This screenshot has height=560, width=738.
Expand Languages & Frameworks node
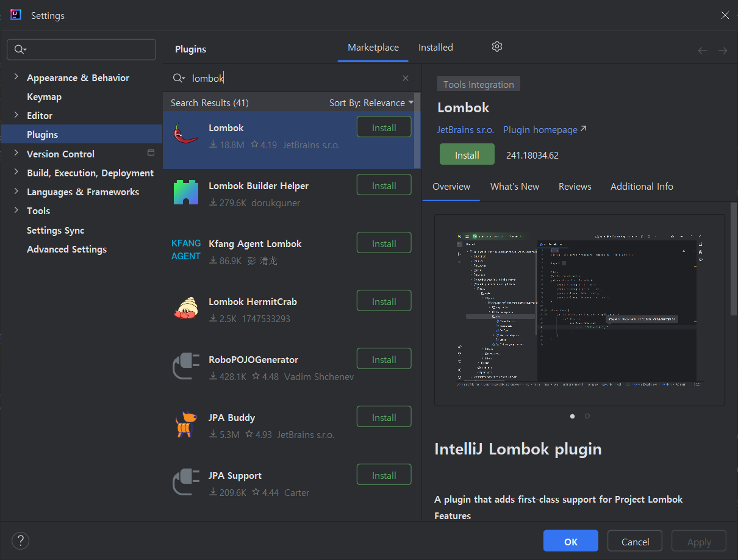16,192
